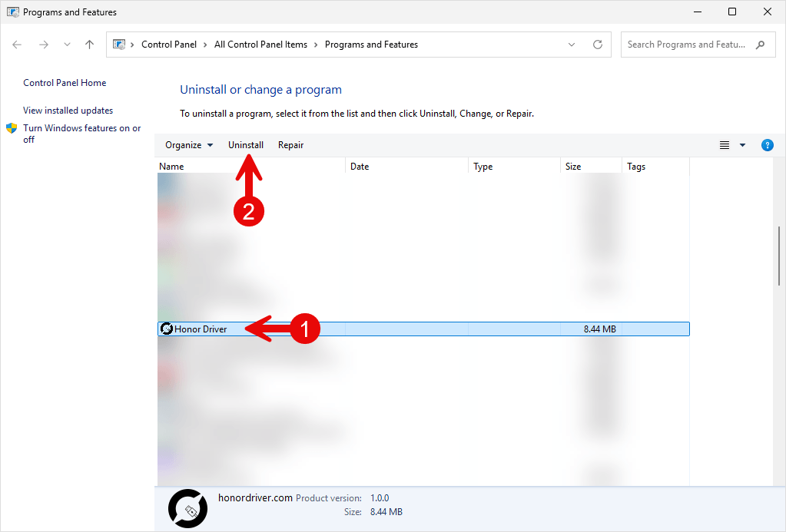Go up one folder level
Image resolution: width=786 pixels, height=532 pixels.
tap(90, 45)
